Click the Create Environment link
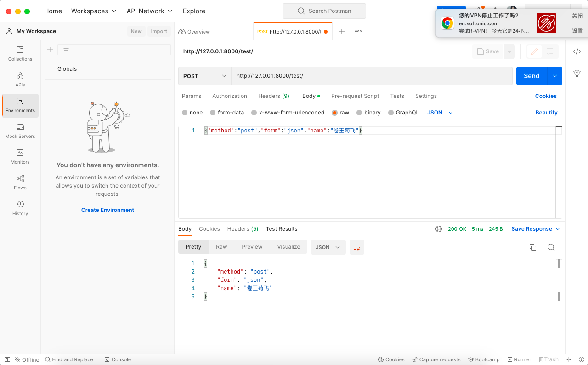The width and height of the screenshot is (588, 365). click(107, 210)
